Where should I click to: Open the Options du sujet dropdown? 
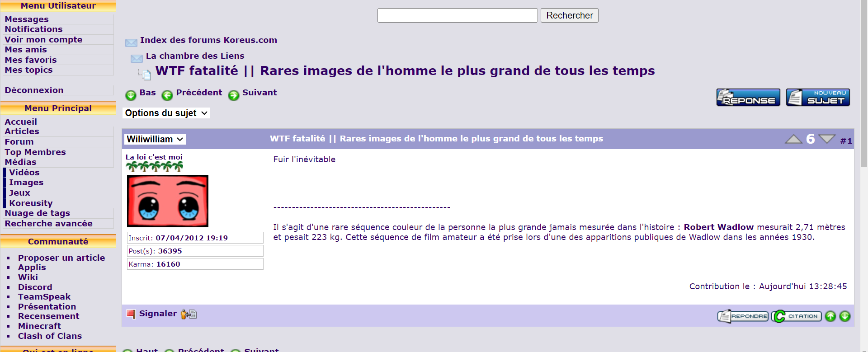(x=166, y=113)
